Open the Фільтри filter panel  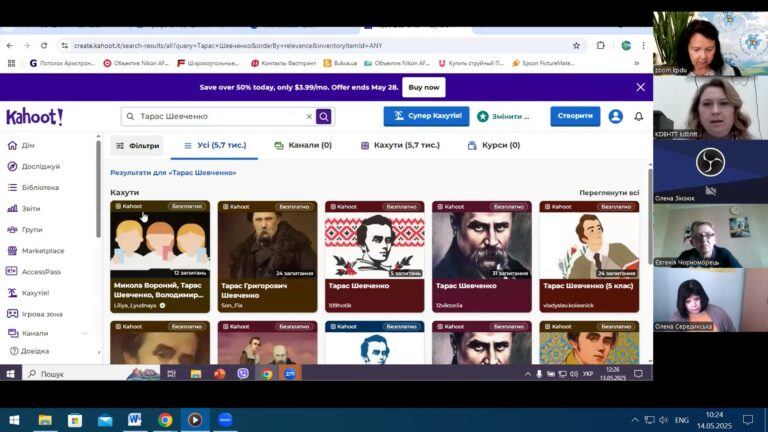coord(137,146)
